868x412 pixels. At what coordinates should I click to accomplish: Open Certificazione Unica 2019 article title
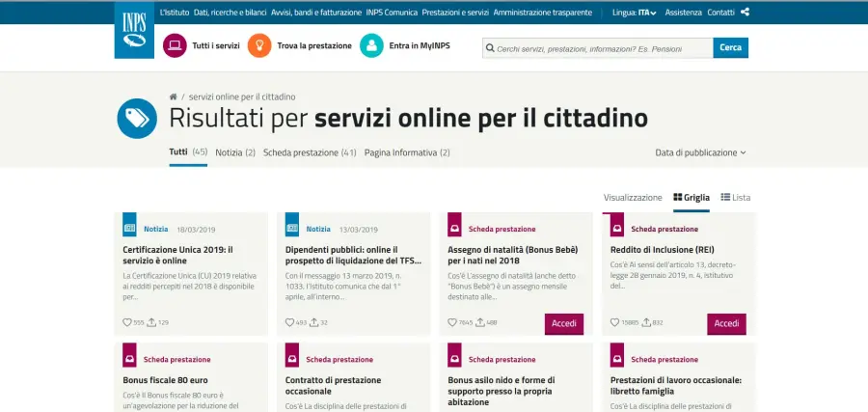click(177, 256)
